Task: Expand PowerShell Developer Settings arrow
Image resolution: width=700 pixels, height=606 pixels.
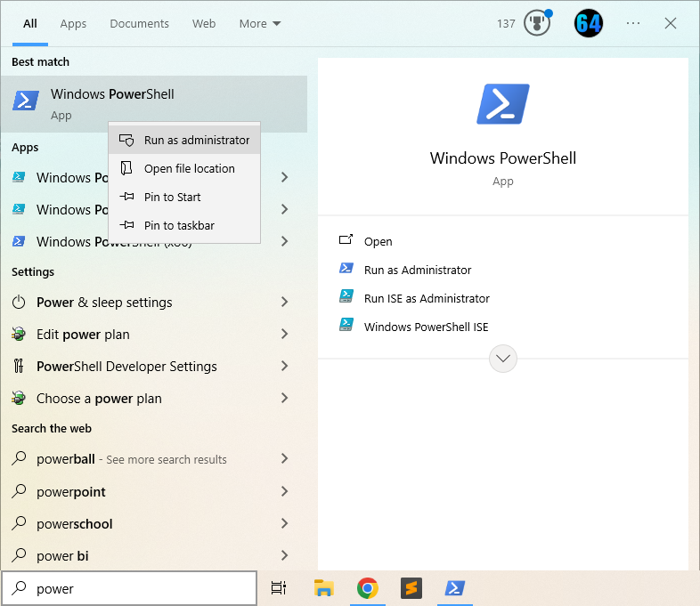Action: [284, 366]
